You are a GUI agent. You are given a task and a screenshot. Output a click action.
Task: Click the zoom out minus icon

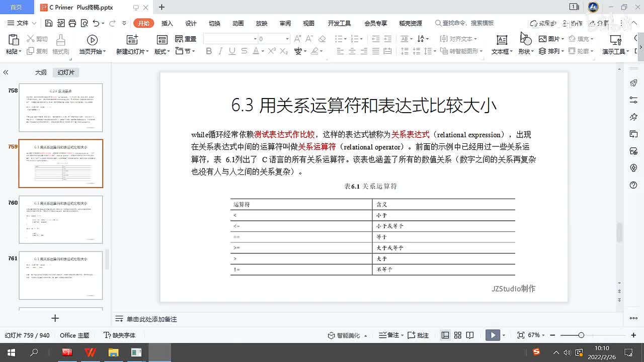pyautogui.click(x=552, y=335)
